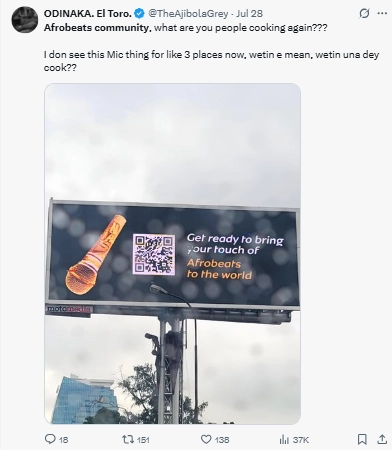
Task: Click the repost count 151
Action: pos(143,440)
